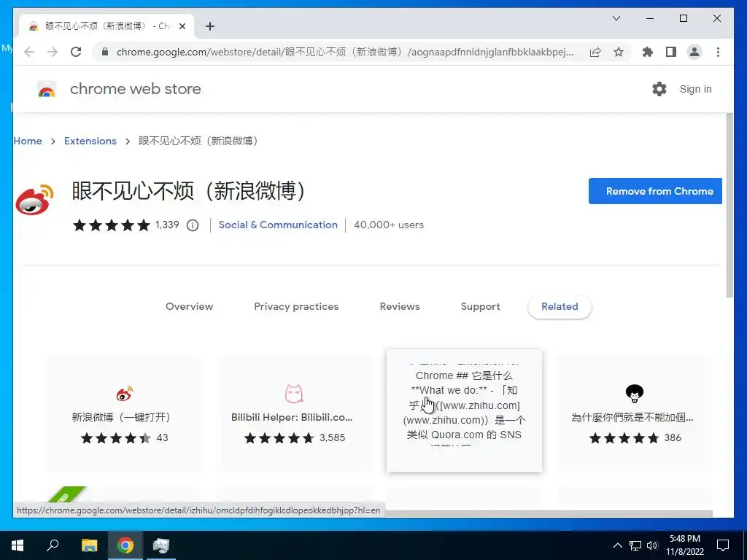Click the afro face extension icon

point(634,393)
